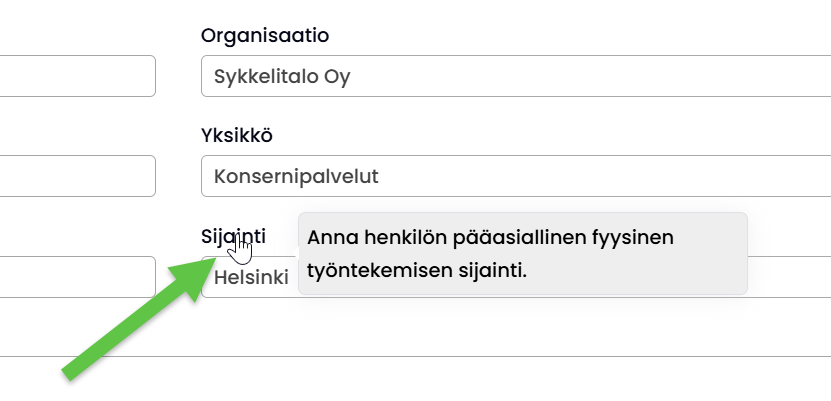Click the horizontal divider below Sijainti

pos(500,356)
